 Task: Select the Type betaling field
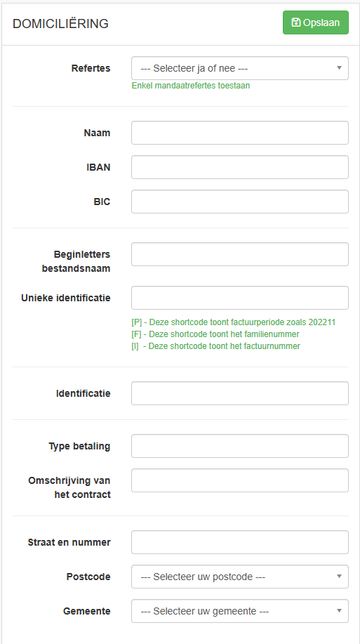(240, 446)
